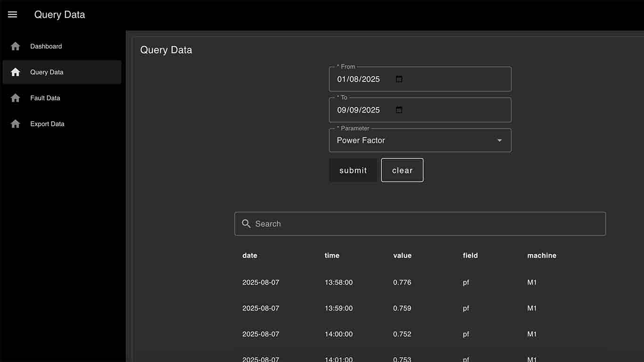Click value 0.776
644x362 pixels.
click(402, 282)
